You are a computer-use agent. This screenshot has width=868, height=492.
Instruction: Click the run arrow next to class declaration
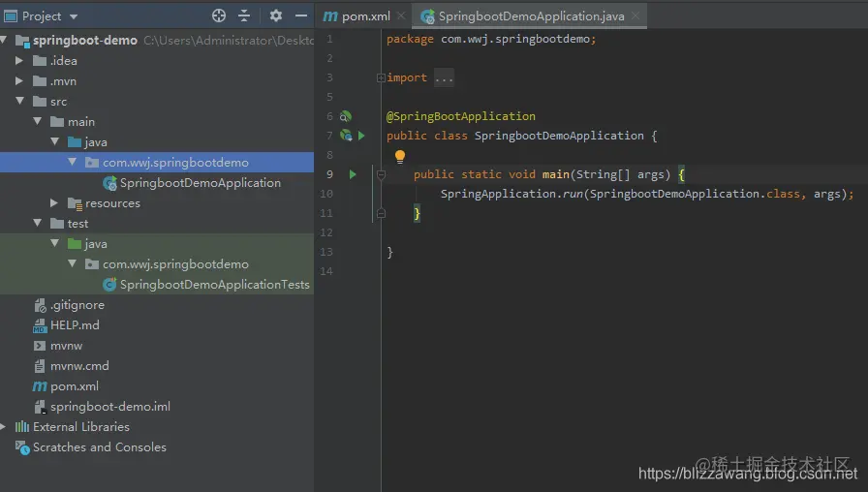pos(361,135)
